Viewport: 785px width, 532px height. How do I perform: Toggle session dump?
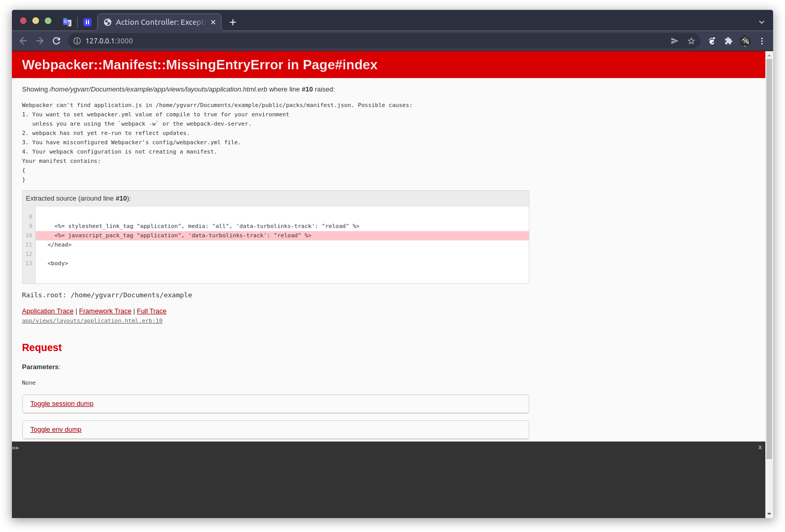click(62, 404)
